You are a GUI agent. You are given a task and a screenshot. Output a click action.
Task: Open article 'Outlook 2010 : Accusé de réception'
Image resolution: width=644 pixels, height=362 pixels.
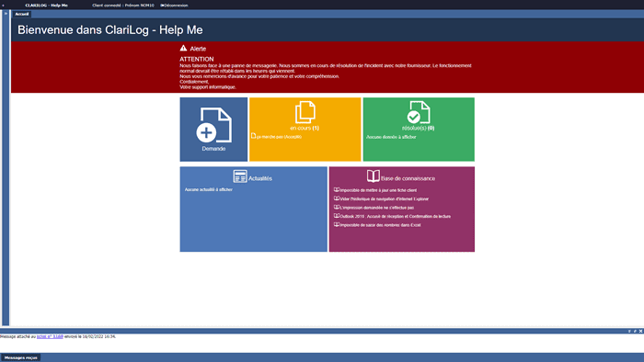pos(395,216)
